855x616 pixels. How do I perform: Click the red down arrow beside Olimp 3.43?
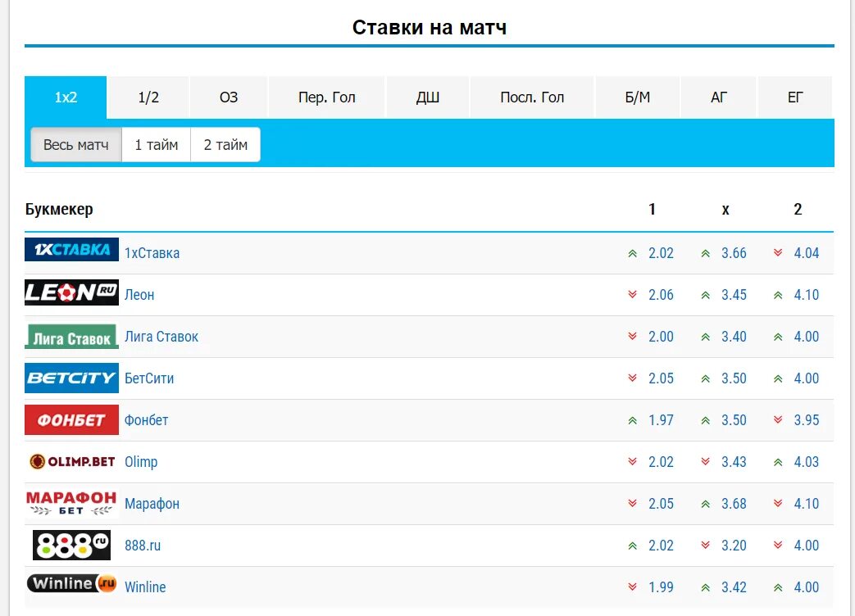[x=706, y=462]
